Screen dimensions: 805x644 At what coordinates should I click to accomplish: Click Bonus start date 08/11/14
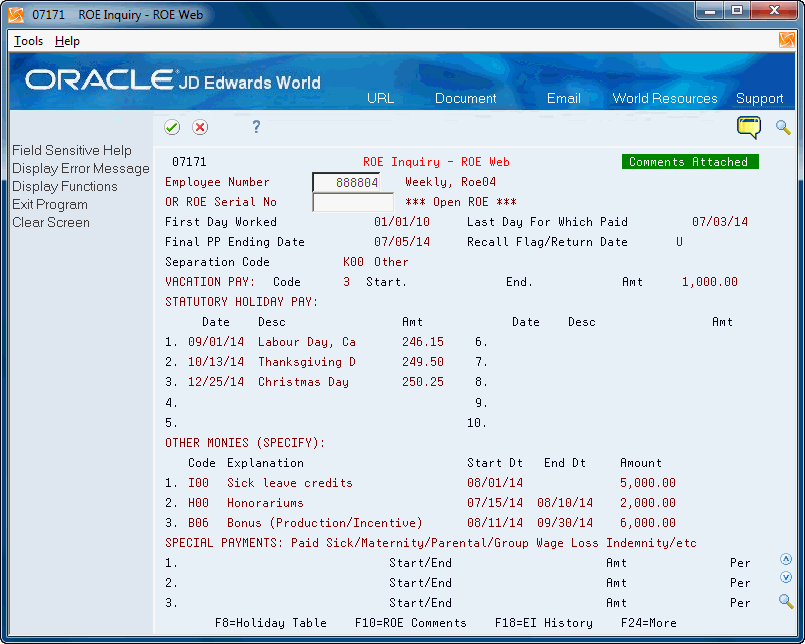495,523
